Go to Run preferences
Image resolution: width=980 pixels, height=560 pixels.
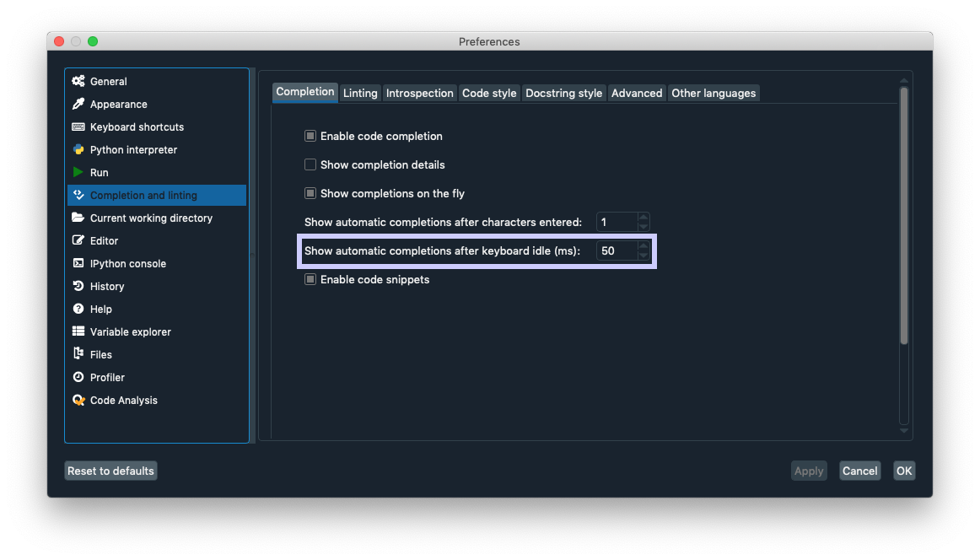coord(157,172)
